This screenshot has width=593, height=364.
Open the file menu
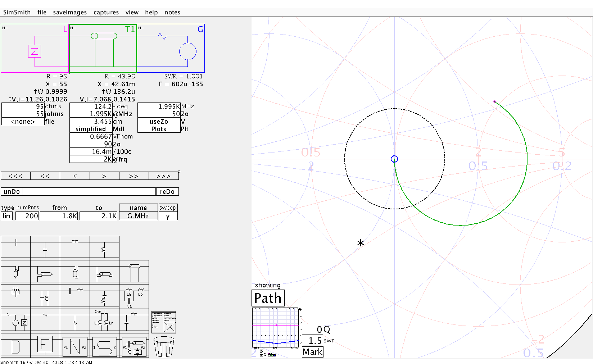(42, 12)
